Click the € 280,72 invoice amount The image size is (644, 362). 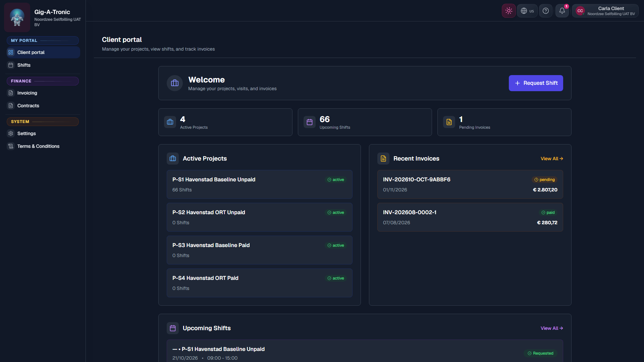tap(547, 223)
